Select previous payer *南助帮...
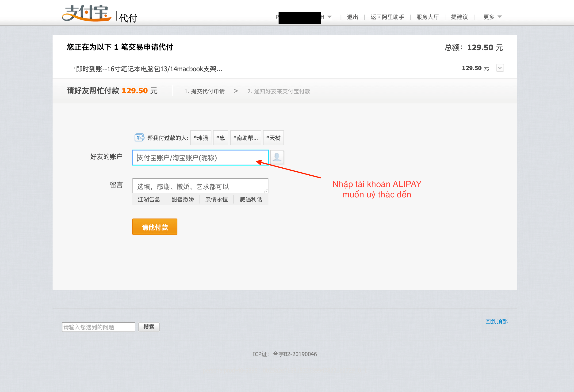The image size is (574, 392). [x=245, y=138]
